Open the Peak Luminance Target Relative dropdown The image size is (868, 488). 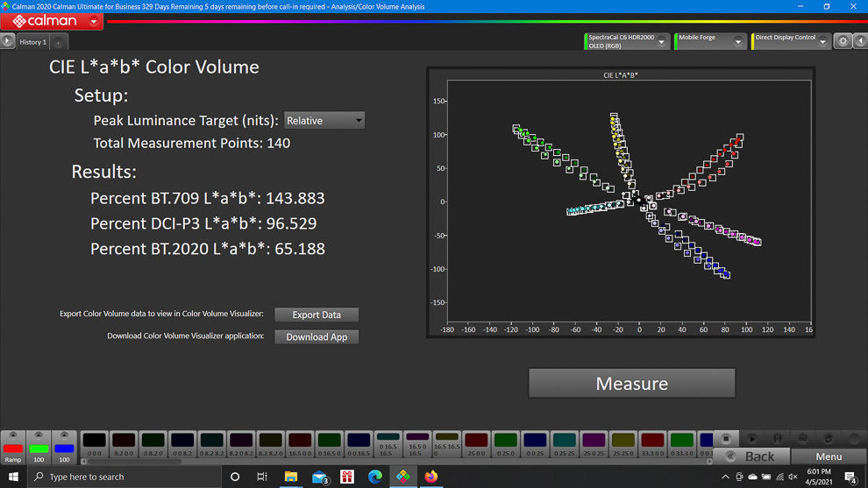pyautogui.click(x=324, y=120)
